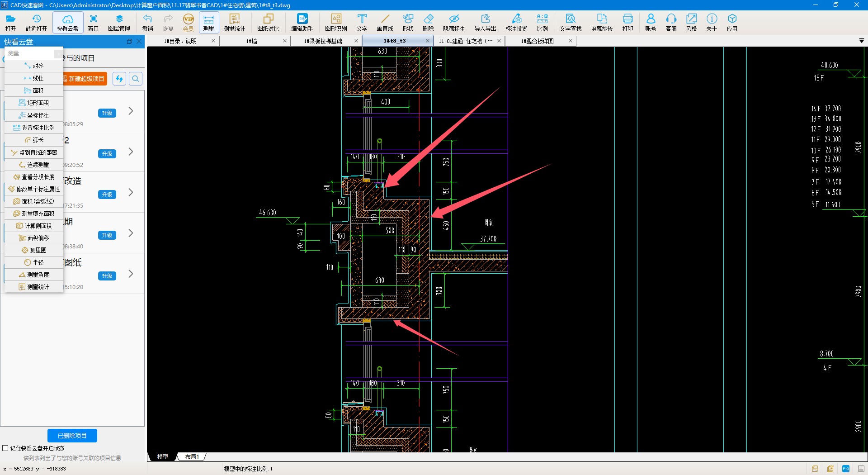The image size is (868, 475).
Task: Check 记住快看云盘开启状态 checkbox
Action: click(x=5, y=448)
